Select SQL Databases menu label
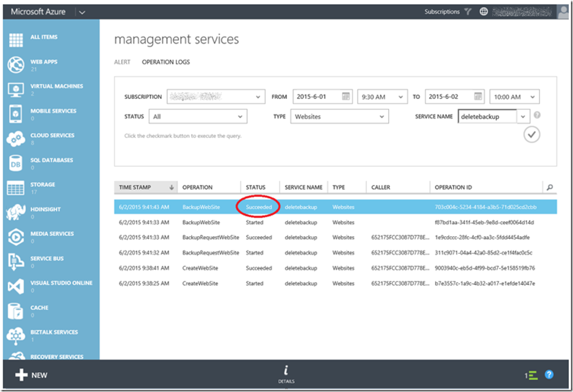Screen dimensions: 573x392 [x=51, y=160]
